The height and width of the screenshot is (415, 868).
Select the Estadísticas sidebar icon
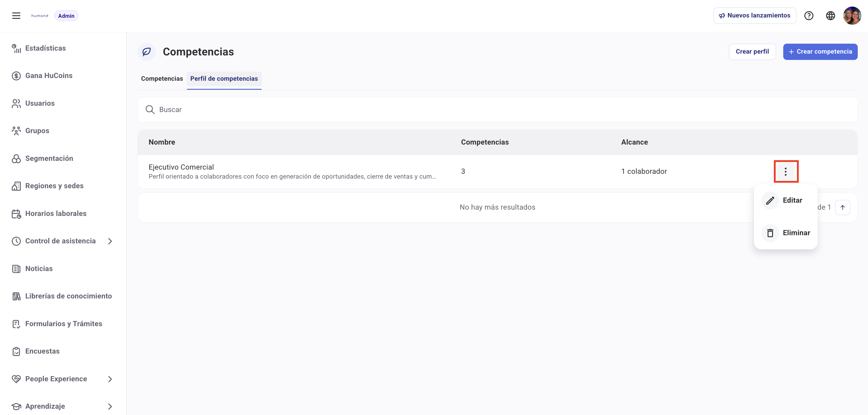16,48
